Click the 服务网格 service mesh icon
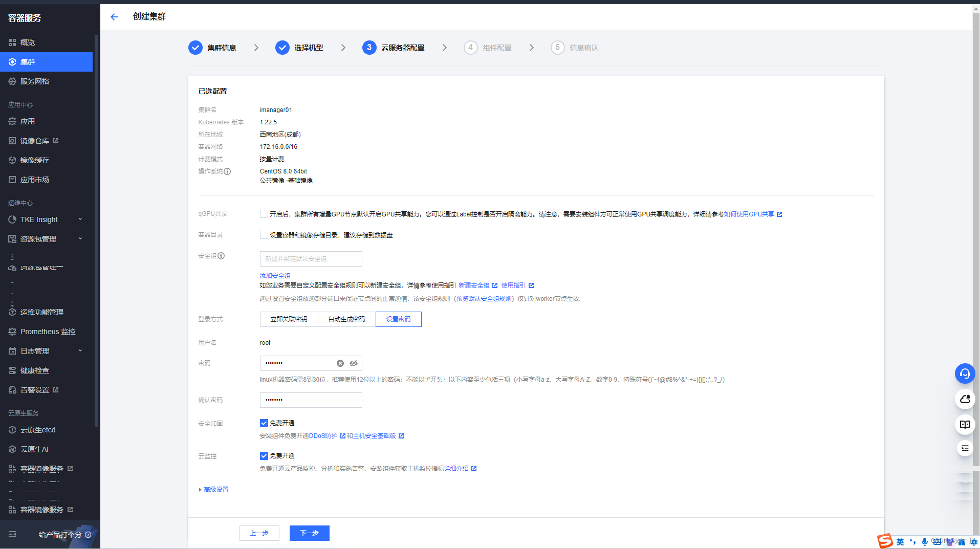The image size is (980, 549). [12, 81]
